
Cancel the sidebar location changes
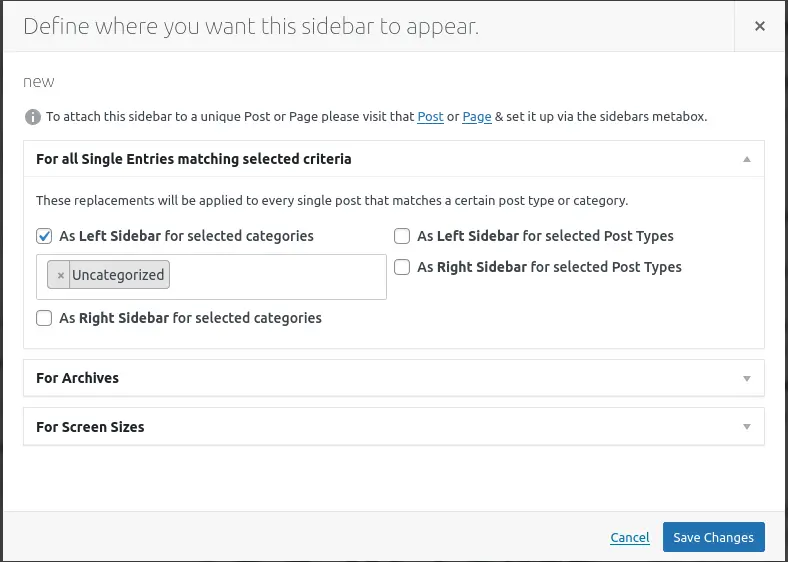(630, 538)
